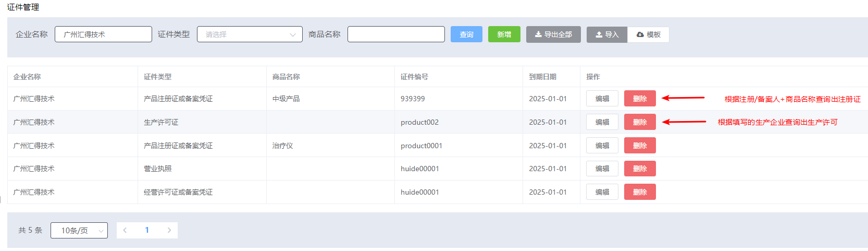Viewport: 868px width, 251px height.
Task: Delete the 经营许可证或备案凭证 row
Action: (x=639, y=192)
